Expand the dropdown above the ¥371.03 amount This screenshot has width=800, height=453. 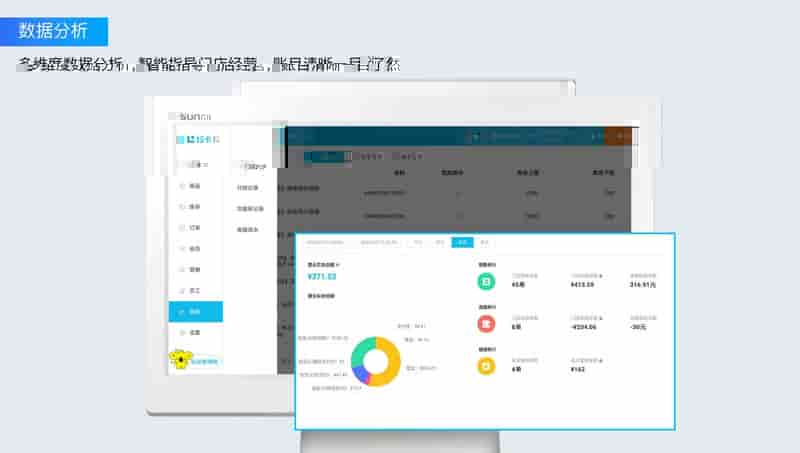coord(323,265)
